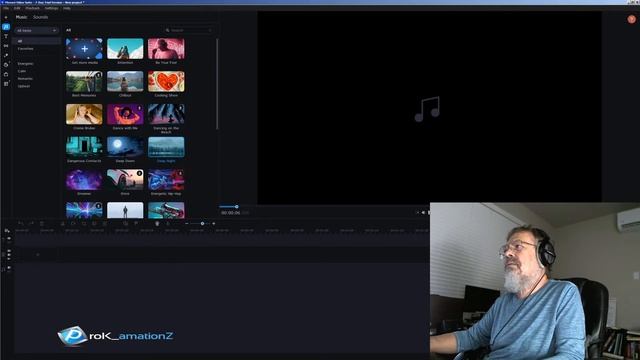Select the Upbeat category

[24, 86]
